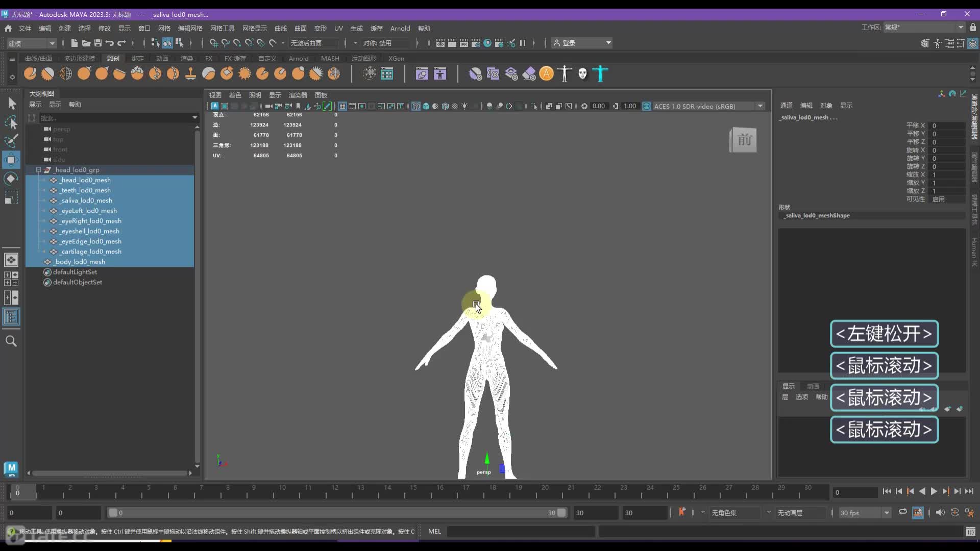Click the cyan T-pose figure shelf icon

(601, 74)
